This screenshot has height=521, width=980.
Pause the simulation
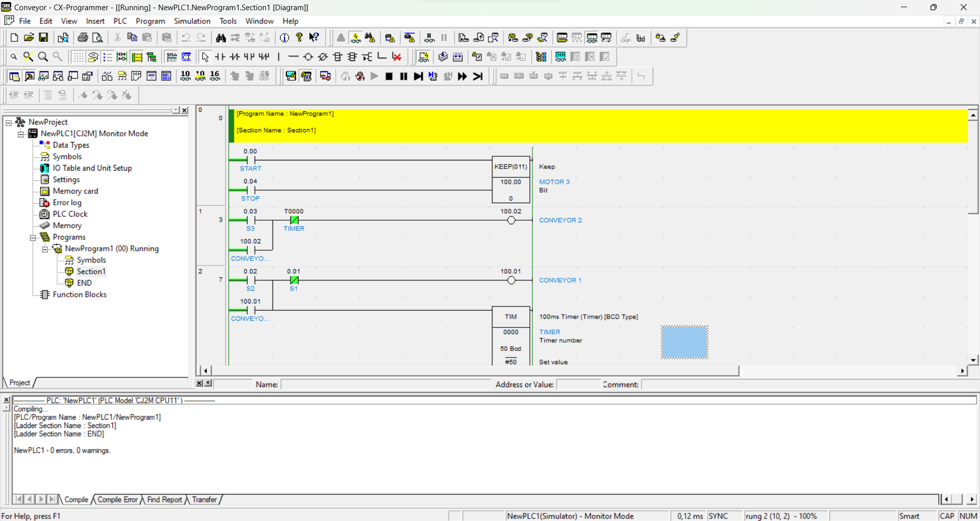404,76
